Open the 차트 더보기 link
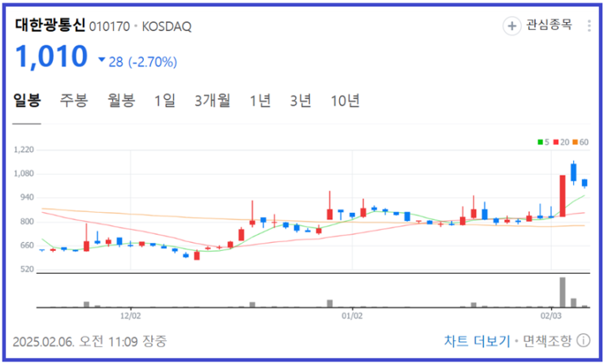Viewport: 604px width, 364px height. coord(477,341)
